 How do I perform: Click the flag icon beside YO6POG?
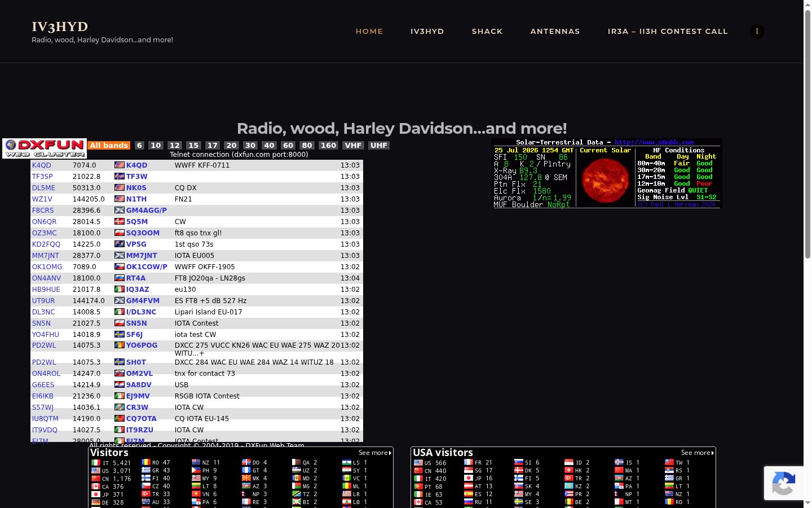point(119,345)
